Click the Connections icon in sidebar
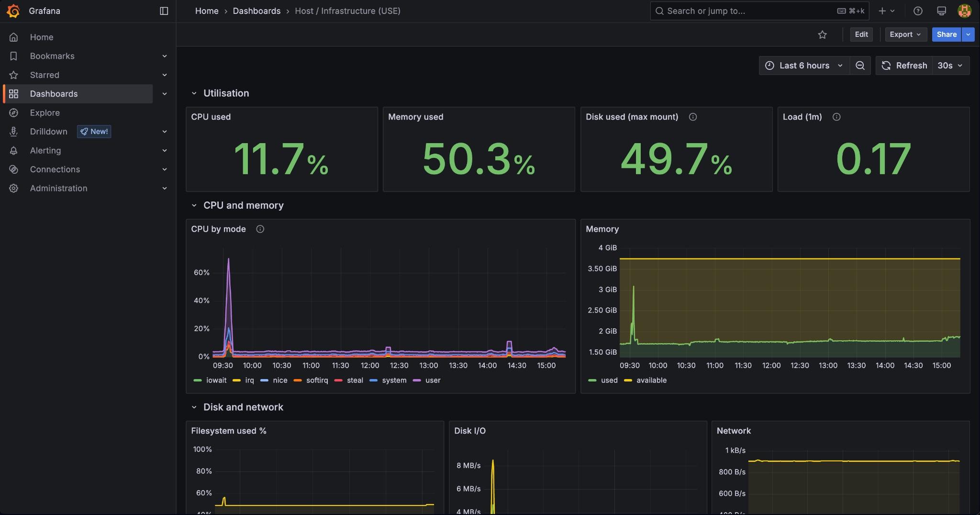Viewport: 980px width, 515px height. 13,169
